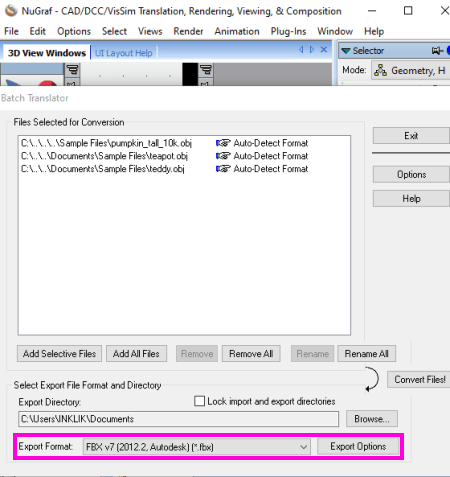Image resolution: width=450 pixels, height=477 pixels.
Task: Select teapot.obj in the conversion list
Action: [x=104, y=156]
